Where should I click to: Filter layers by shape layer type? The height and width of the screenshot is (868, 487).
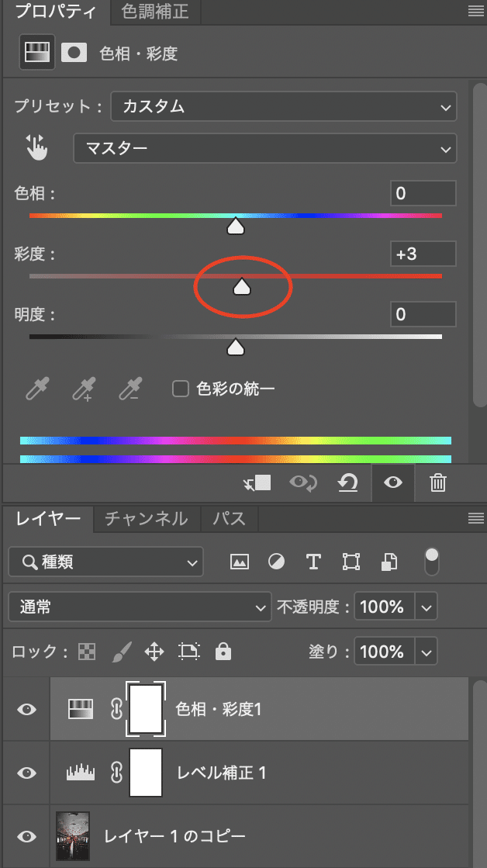pos(351,562)
